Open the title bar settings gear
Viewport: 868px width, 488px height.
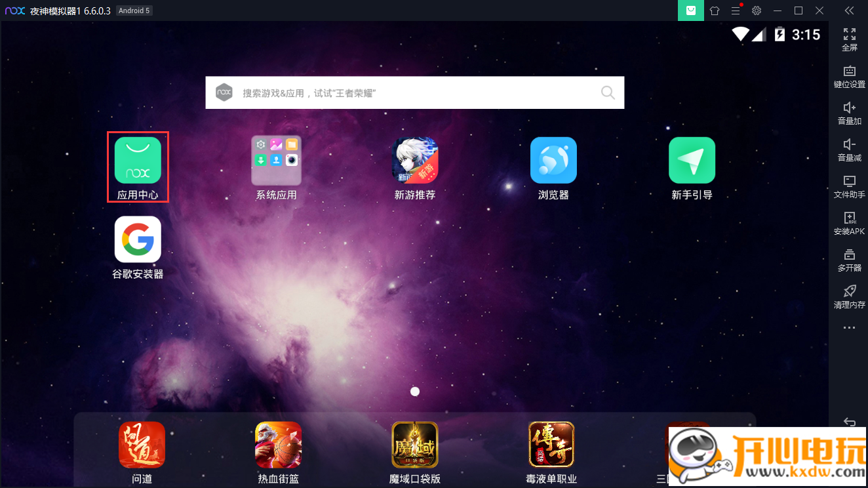(757, 10)
